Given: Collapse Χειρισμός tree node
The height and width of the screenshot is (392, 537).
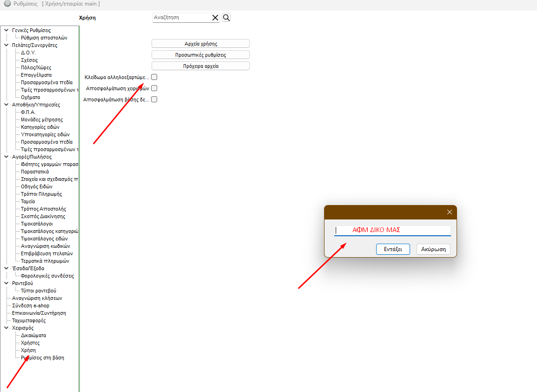Looking at the screenshot, I should [x=6, y=328].
